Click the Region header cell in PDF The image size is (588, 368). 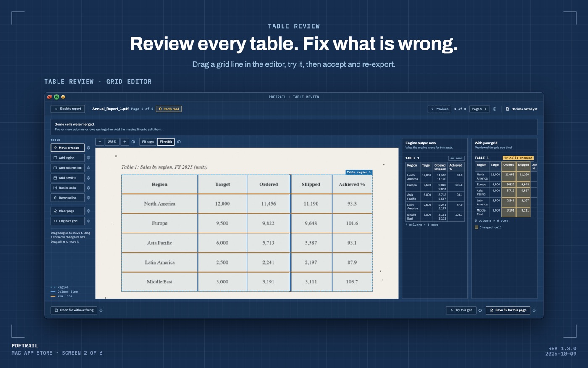(x=160, y=184)
